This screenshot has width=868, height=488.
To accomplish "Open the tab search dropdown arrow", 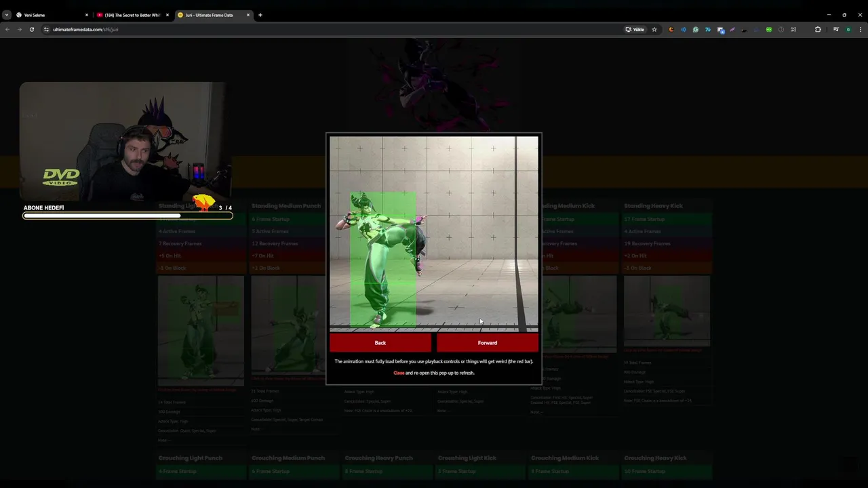I will tap(7, 15).
